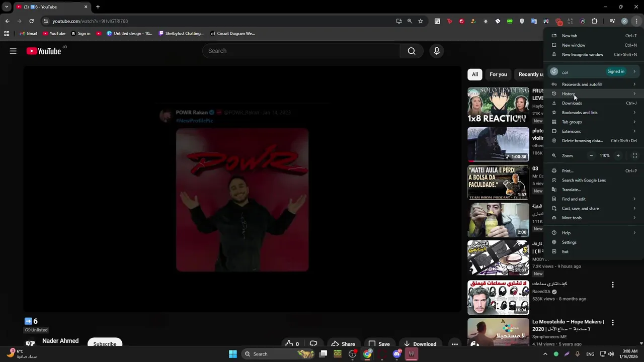Open tab search dropdown arrow
This screenshot has width=644, height=362.
[7, 7]
